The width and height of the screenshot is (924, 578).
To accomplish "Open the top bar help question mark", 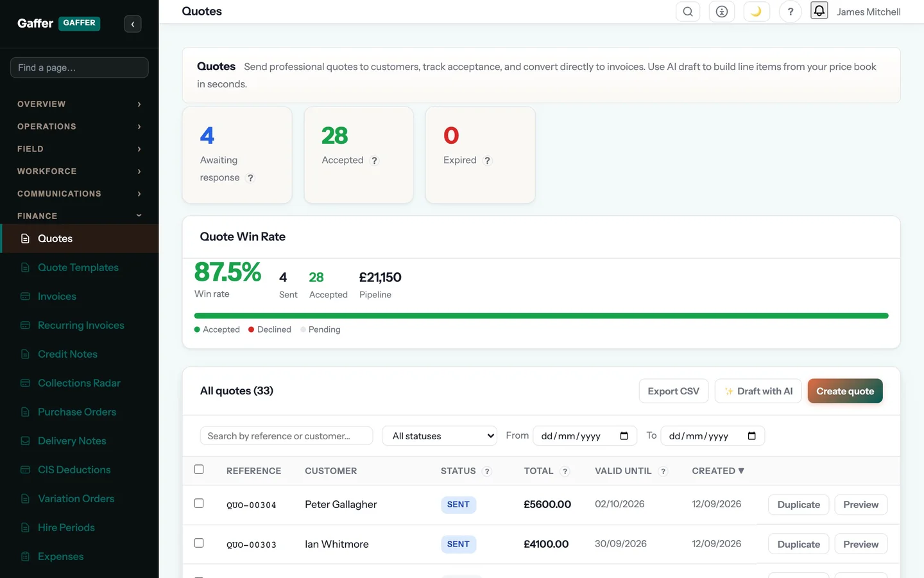I will 791,12.
